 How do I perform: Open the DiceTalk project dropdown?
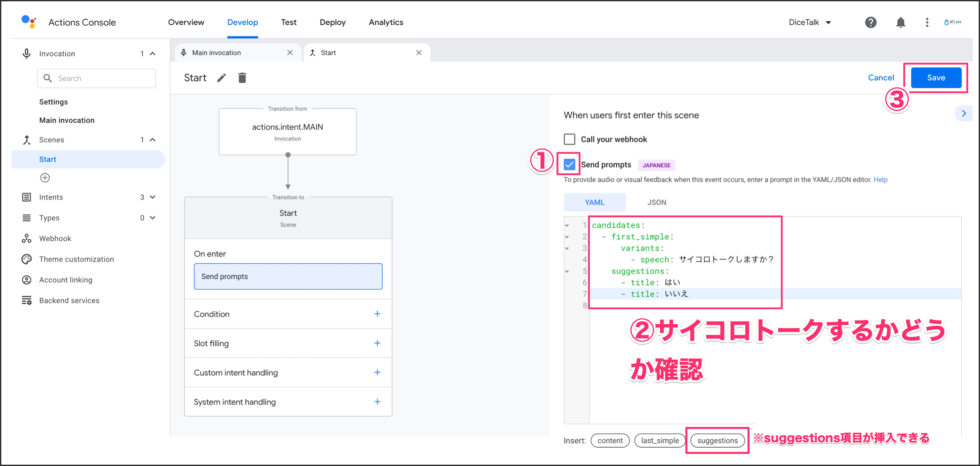(810, 22)
